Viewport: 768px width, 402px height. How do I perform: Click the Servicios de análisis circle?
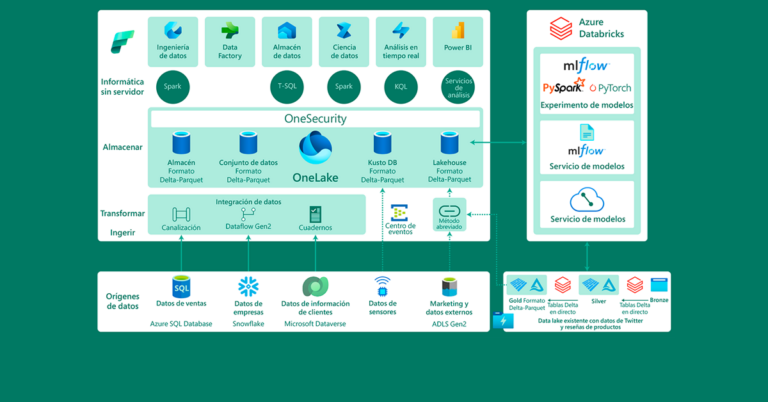(x=458, y=87)
